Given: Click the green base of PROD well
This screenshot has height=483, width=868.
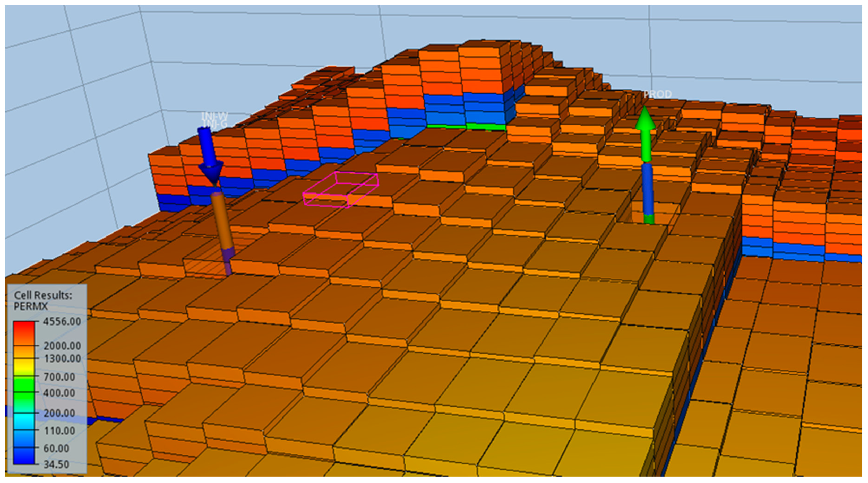Looking at the screenshot, I should [x=649, y=219].
